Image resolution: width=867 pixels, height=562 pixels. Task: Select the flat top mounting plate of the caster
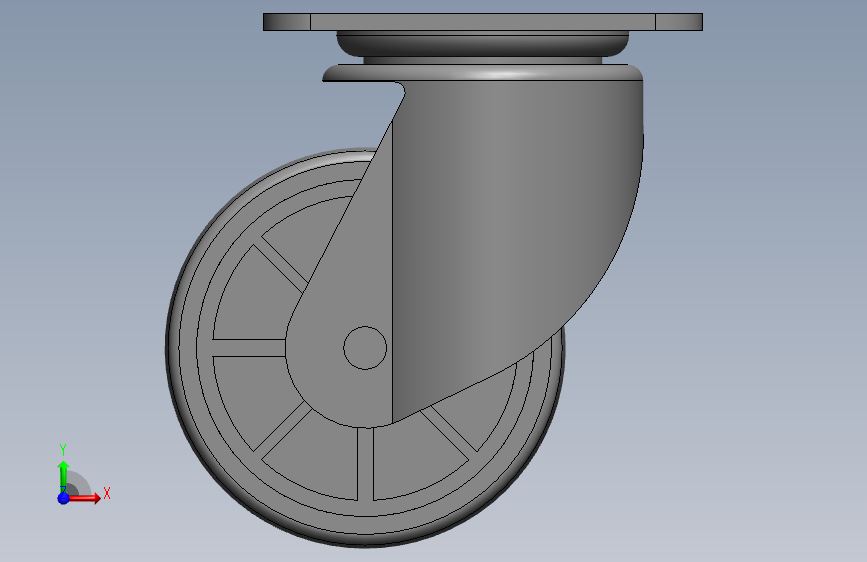[x=483, y=22]
